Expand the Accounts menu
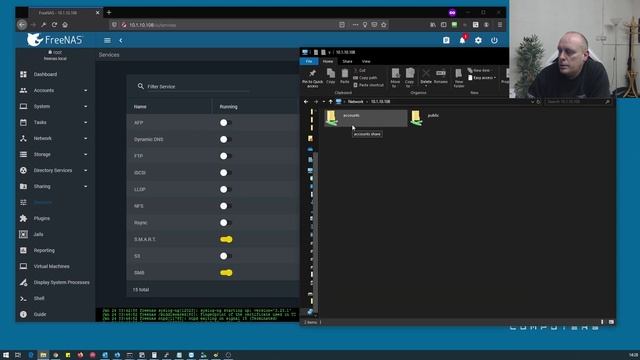This screenshot has width=640, height=360. tap(55, 90)
